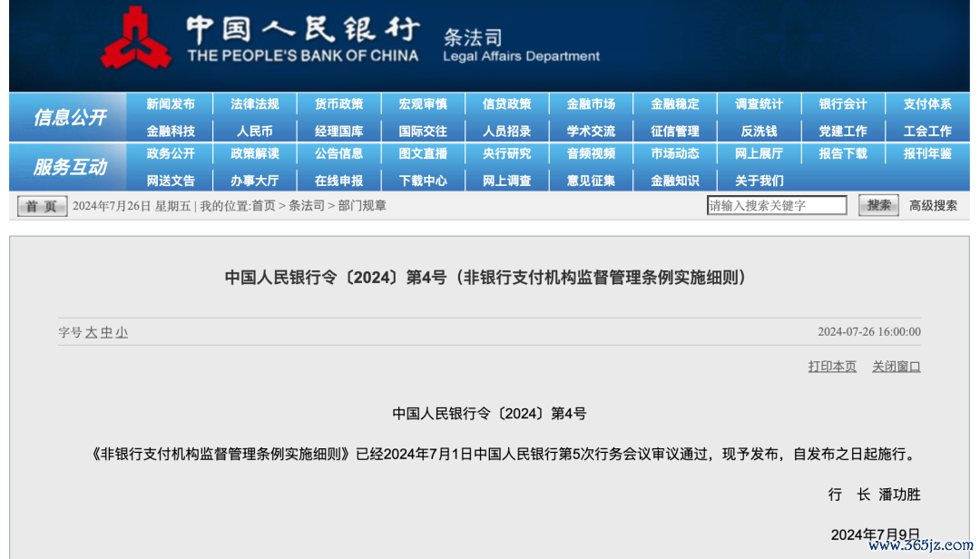The image size is (980, 559).
Task: Select 反洗钱 in navigation
Action: 759,132
